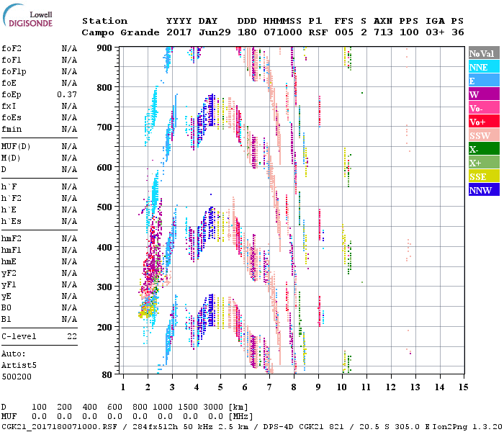This screenshot has height=432, width=504.
Task: Select the E blue legend swatch
Action: 484,81
